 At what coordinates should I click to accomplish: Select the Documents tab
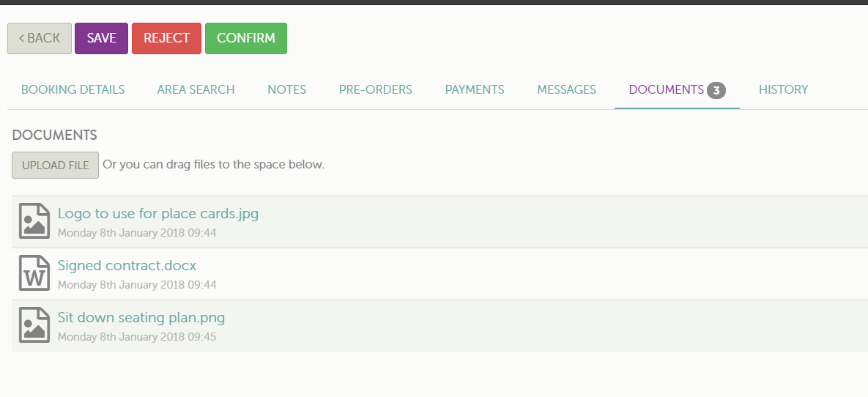677,89
